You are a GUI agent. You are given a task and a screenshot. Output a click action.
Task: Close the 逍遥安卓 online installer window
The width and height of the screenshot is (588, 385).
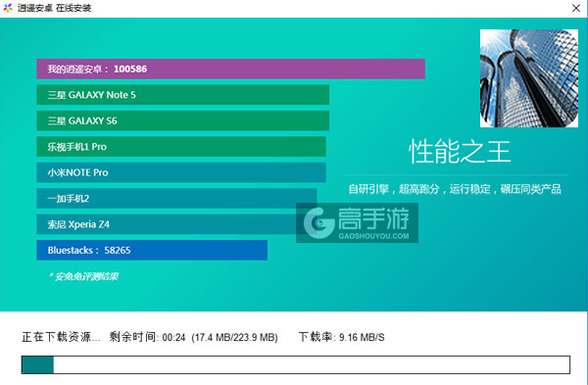[x=576, y=8]
